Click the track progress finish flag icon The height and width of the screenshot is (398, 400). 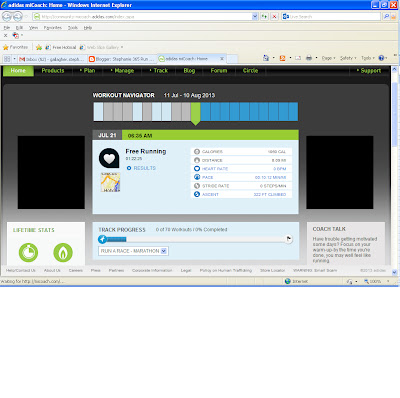289,239
